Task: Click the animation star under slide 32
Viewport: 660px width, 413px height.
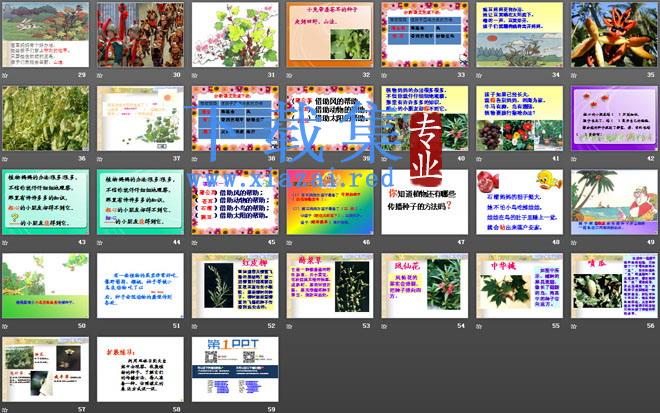Action: [x=289, y=75]
